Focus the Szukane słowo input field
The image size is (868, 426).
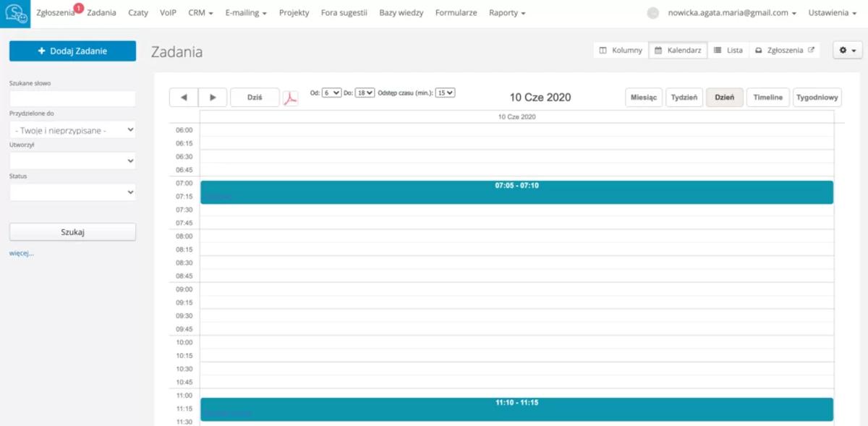coord(72,98)
